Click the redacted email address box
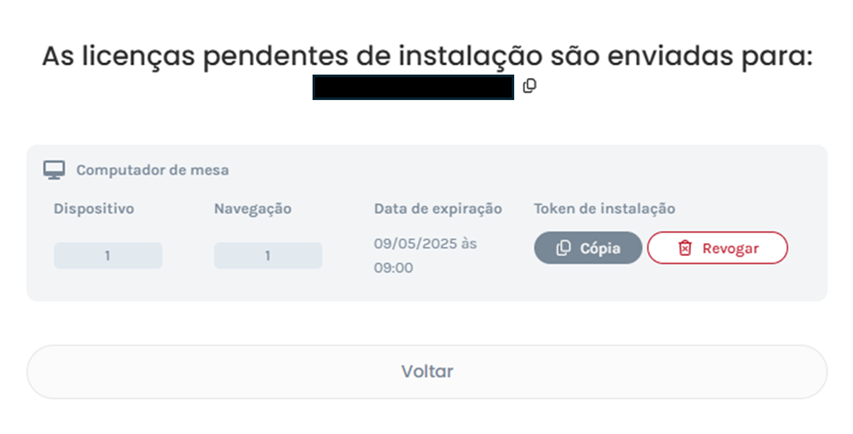The height and width of the screenshot is (434, 853). (x=413, y=87)
